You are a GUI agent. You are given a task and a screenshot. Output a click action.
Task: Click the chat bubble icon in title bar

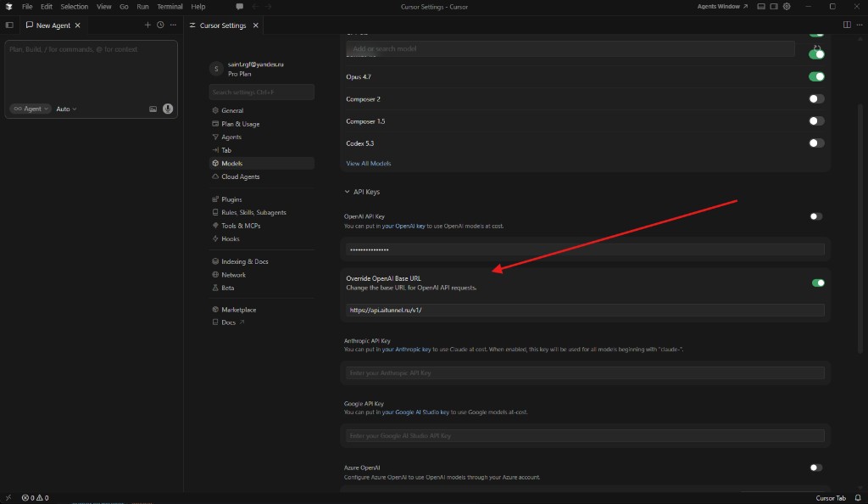(x=240, y=7)
